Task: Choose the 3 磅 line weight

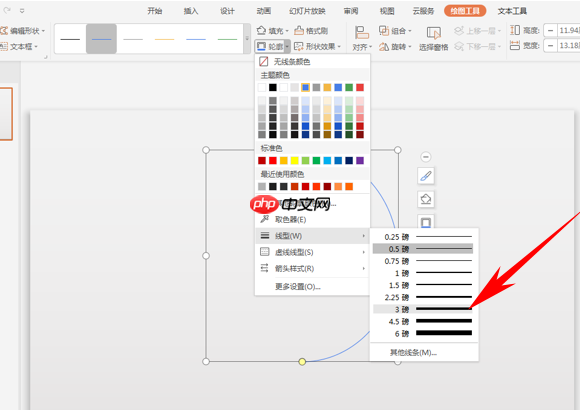Action: click(x=423, y=309)
